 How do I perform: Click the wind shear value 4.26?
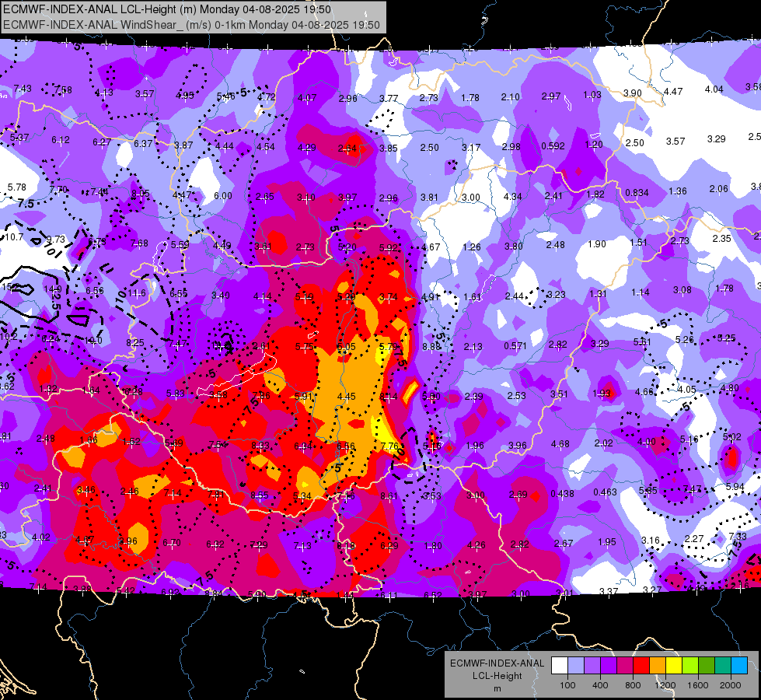[x=476, y=545]
